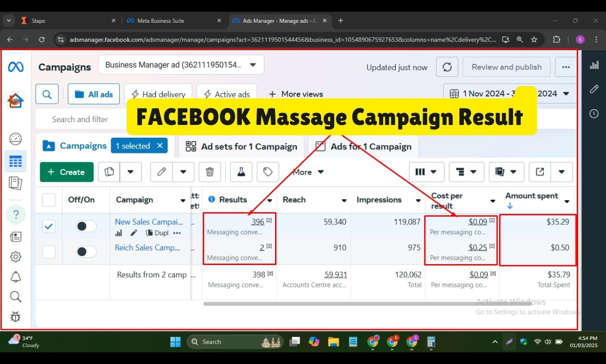Click the tag icon in the toolbar
Viewport: 606px width, 364px height.
click(268, 172)
